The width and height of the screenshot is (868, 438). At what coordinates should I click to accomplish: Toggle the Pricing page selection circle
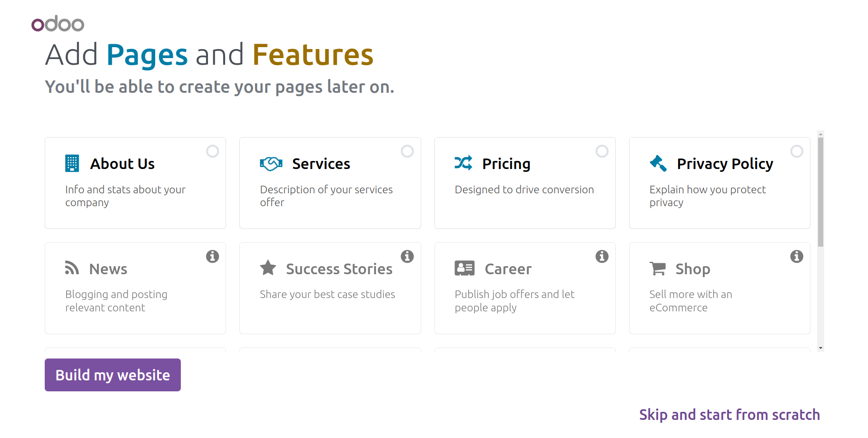(x=602, y=151)
